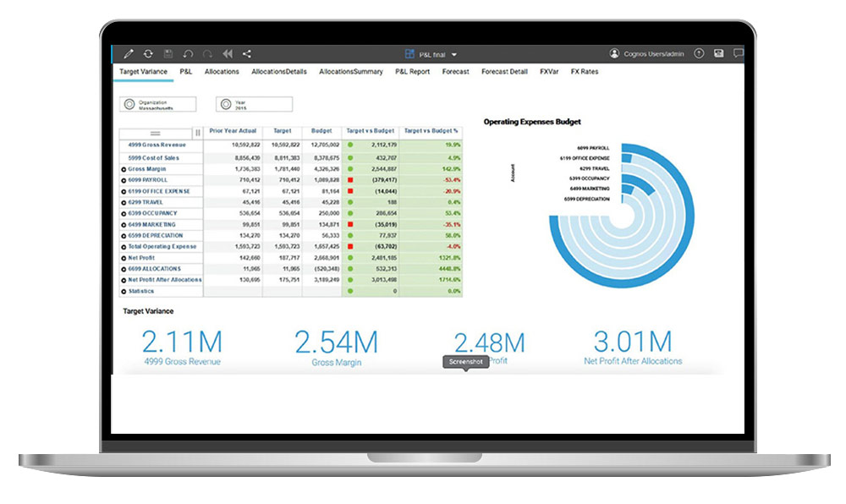Open the Cognos Users/admin account label

pyautogui.click(x=654, y=54)
